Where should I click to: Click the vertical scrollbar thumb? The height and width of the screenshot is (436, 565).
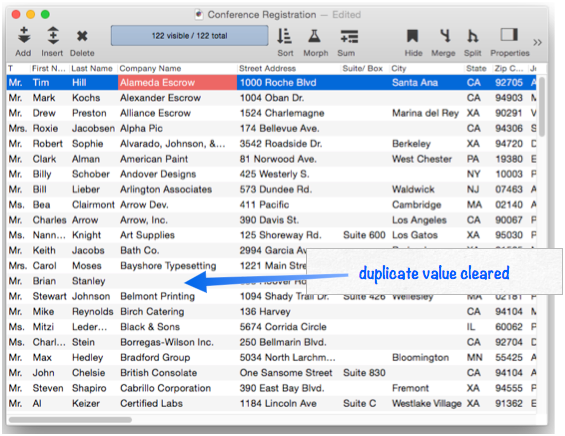(542, 107)
